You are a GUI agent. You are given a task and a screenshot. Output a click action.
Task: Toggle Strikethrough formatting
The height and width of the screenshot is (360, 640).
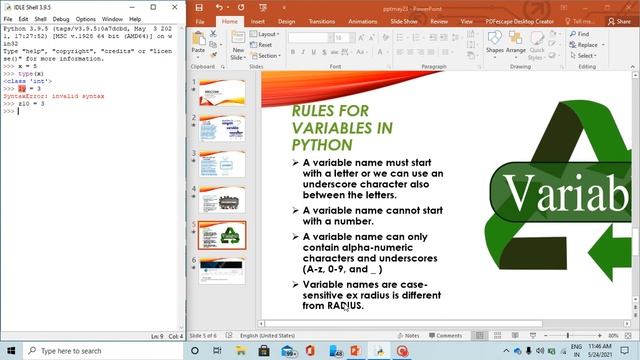coord(334,52)
